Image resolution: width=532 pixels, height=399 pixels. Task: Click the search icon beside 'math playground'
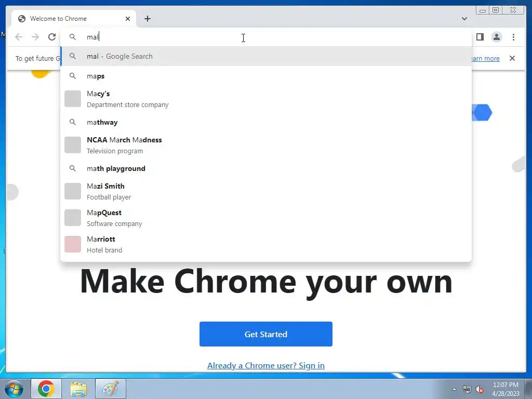tap(73, 168)
